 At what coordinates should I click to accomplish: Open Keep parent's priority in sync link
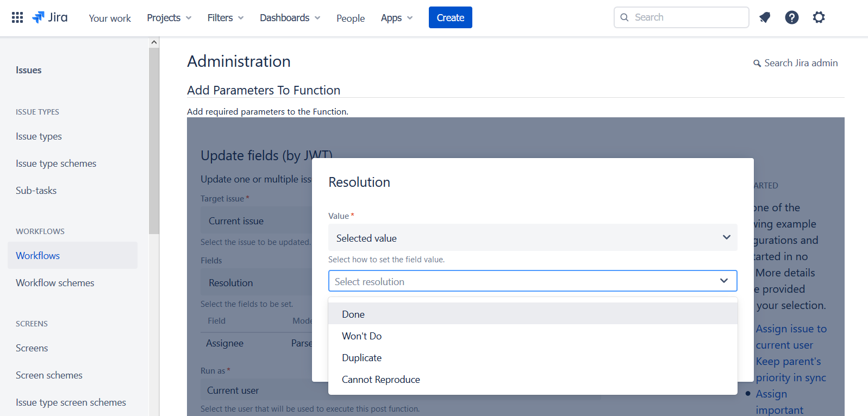(x=791, y=369)
